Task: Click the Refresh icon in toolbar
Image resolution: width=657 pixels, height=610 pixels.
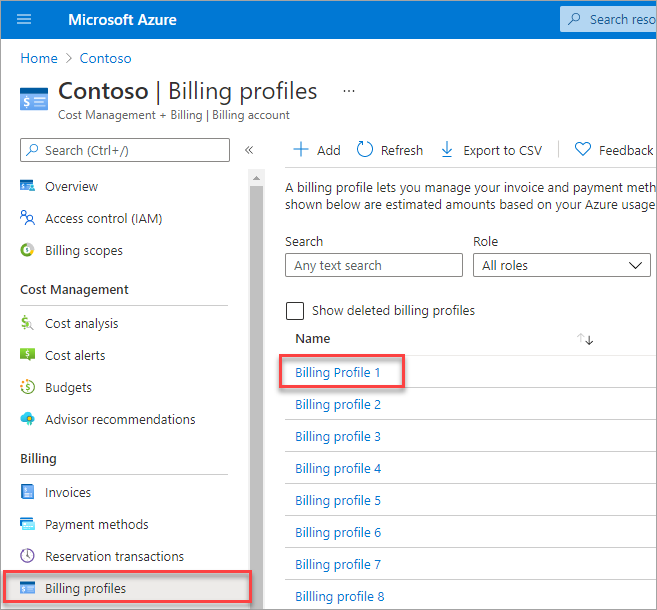Action: [x=365, y=150]
